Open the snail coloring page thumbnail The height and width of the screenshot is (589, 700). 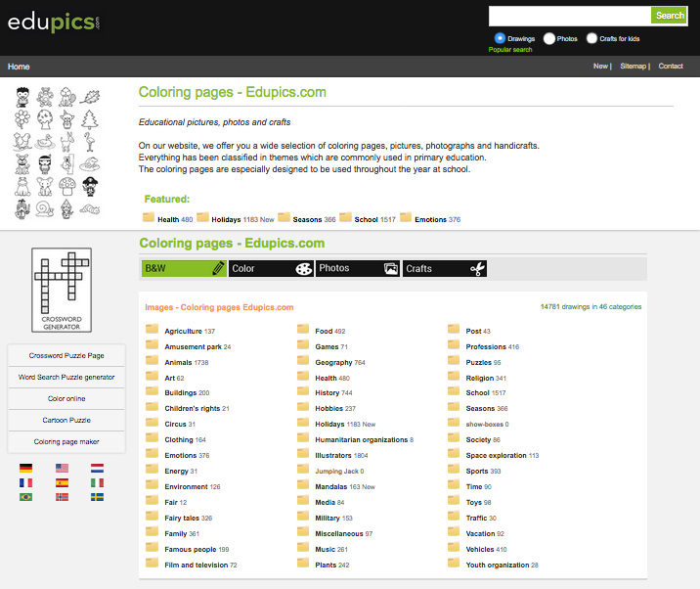pos(45,208)
